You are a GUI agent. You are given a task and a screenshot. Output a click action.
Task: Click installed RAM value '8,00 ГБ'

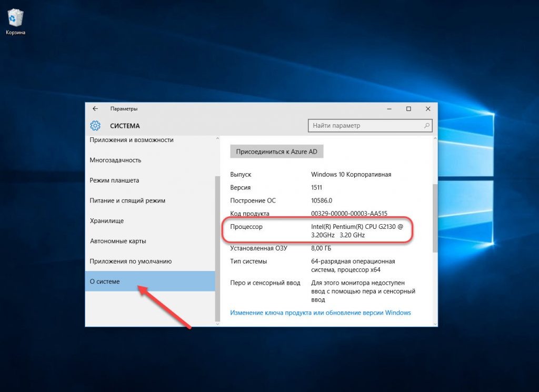[x=321, y=248]
